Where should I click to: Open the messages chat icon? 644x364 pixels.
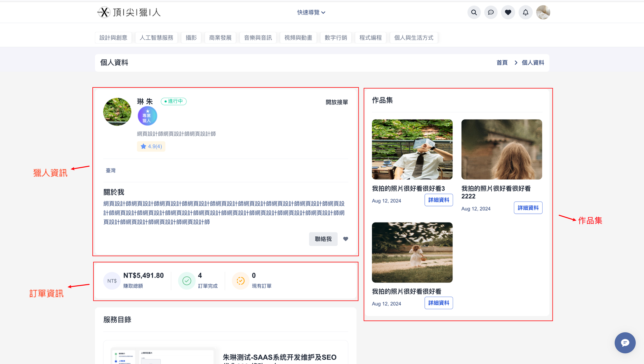[491, 12]
